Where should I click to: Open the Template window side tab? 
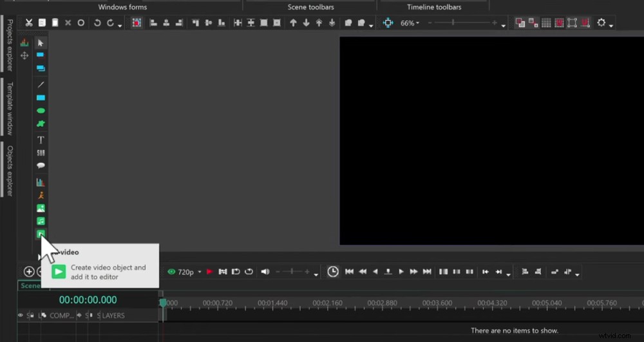point(10,108)
